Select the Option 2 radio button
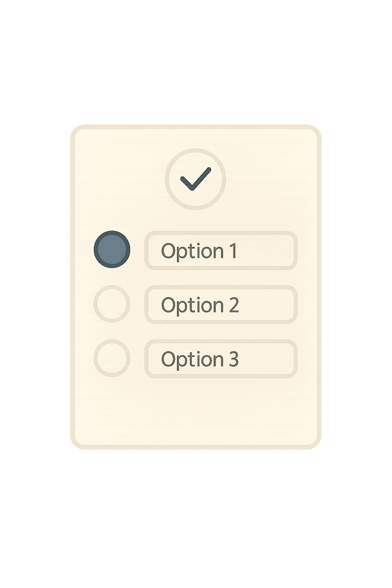 click(x=112, y=304)
